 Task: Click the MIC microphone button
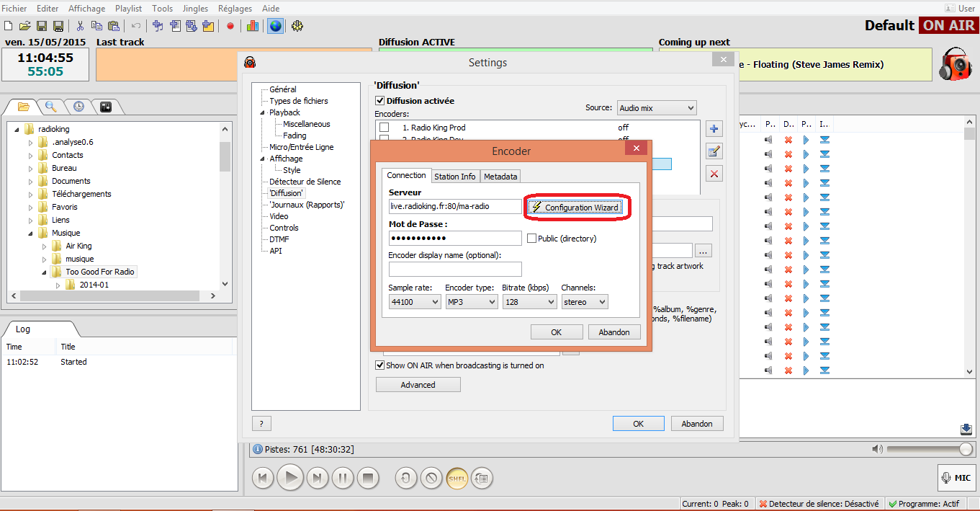pos(955,478)
